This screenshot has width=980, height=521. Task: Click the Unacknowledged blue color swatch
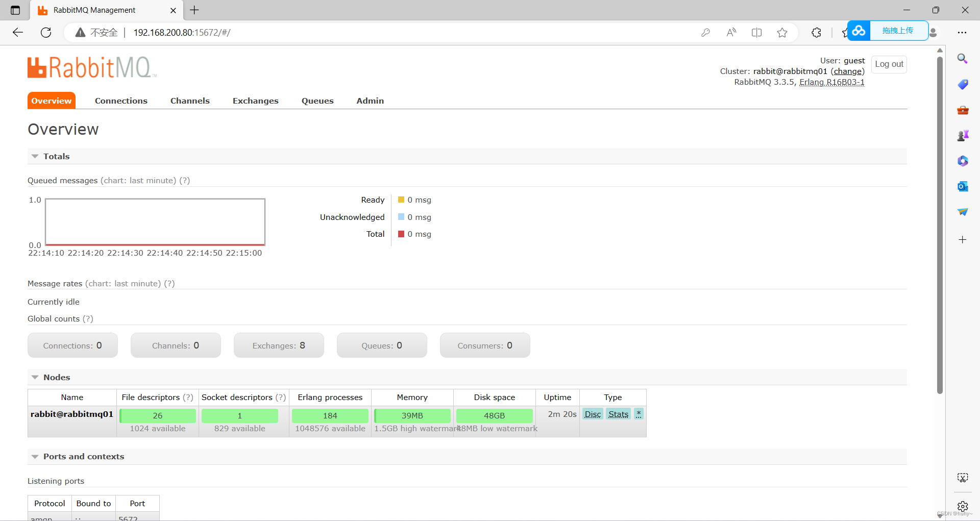(x=401, y=217)
